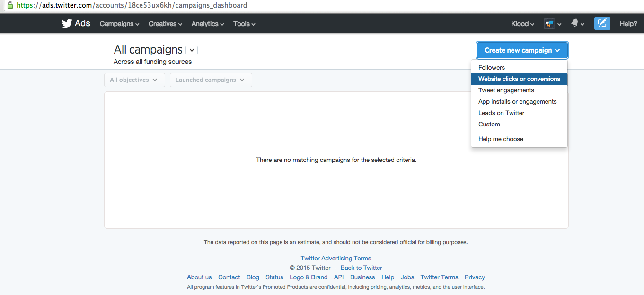This screenshot has width=644, height=295.
Task: Open the Launched campaigns filter
Action: tap(211, 80)
